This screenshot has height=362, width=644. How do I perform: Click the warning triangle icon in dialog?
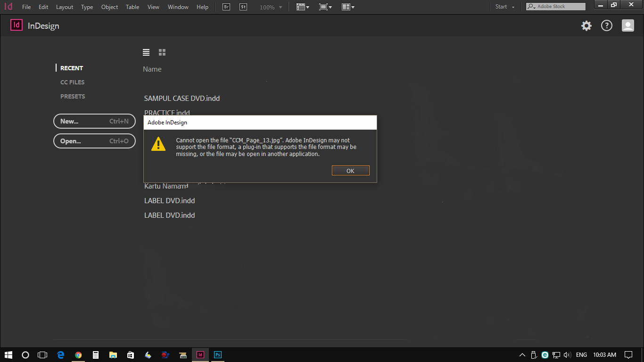158,144
